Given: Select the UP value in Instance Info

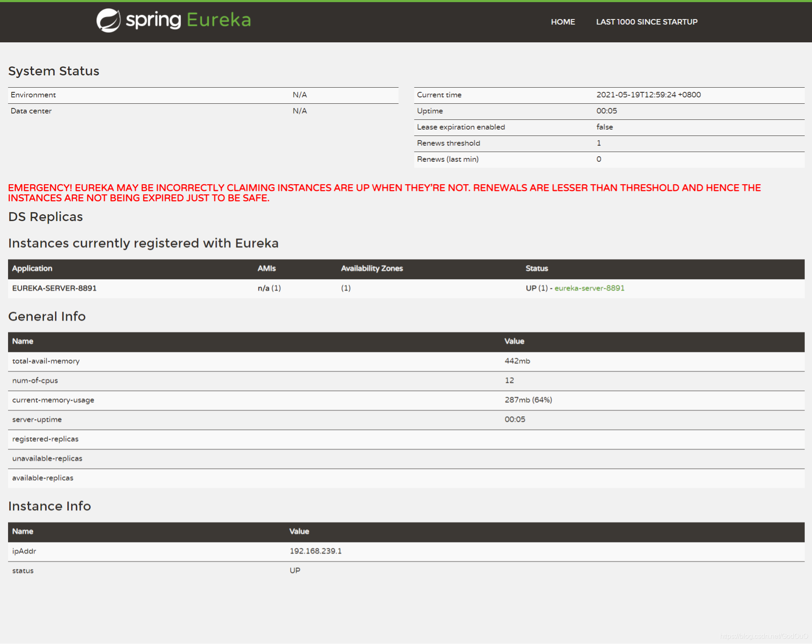Looking at the screenshot, I should coord(295,570).
